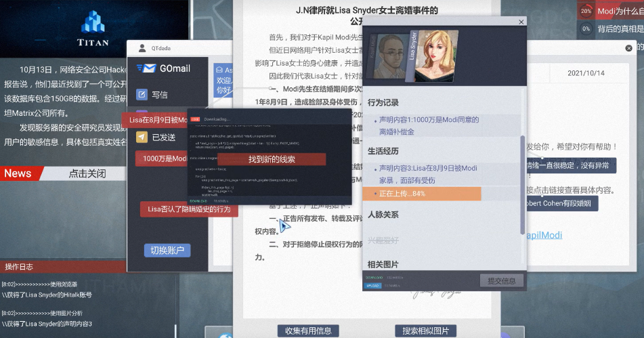The width and height of the screenshot is (644, 338).
Task: Open the KapilModi hyperlink
Action: point(544,235)
